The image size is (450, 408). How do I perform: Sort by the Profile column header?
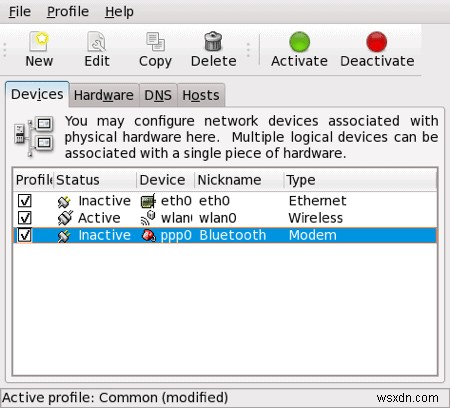click(34, 180)
